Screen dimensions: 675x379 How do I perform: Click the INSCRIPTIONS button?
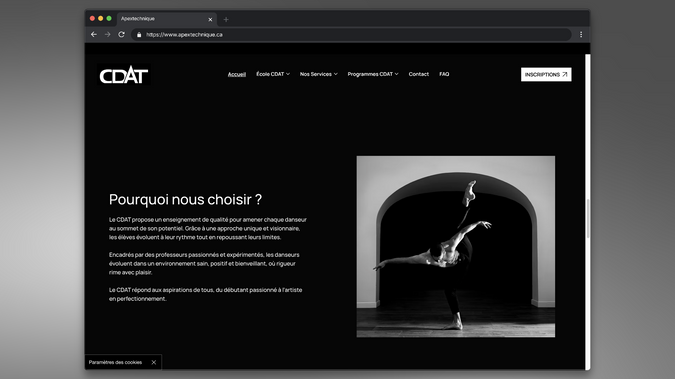pyautogui.click(x=546, y=75)
